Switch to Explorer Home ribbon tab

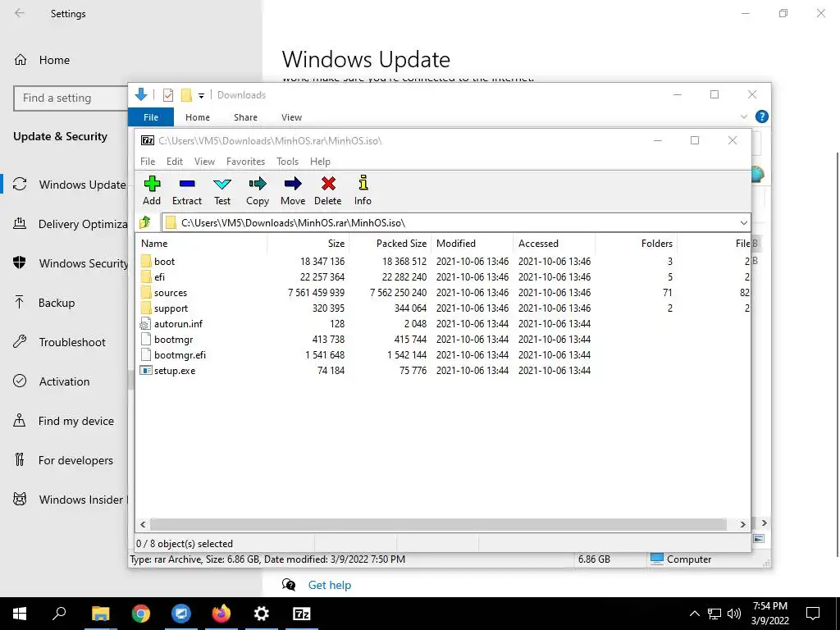pyautogui.click(x=198, y=116)
